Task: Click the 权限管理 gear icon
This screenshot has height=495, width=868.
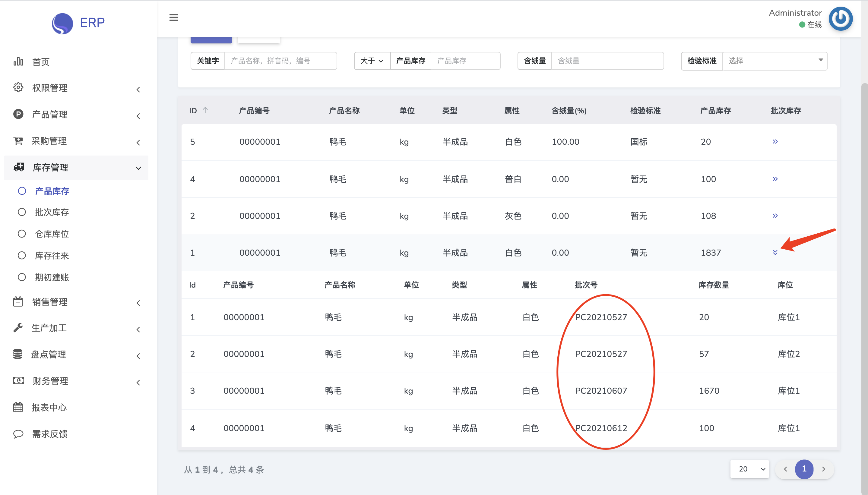Action: (18, 88)
